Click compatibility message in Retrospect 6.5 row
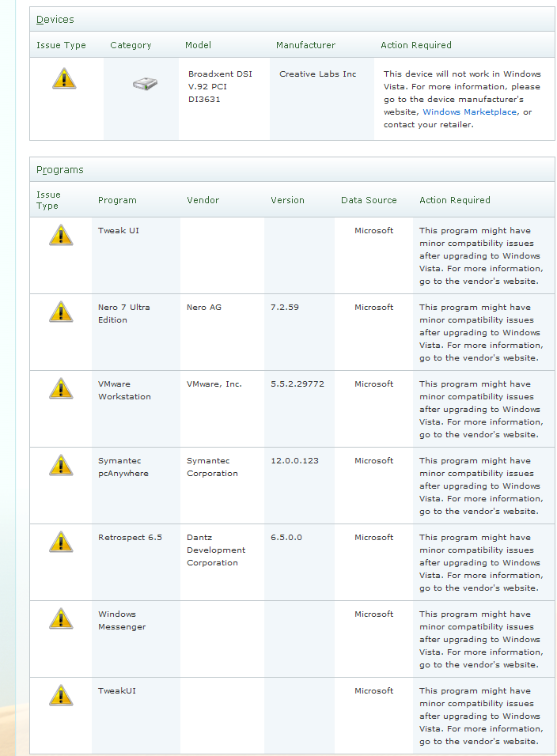The image size is (557, 756). (481, 562)
